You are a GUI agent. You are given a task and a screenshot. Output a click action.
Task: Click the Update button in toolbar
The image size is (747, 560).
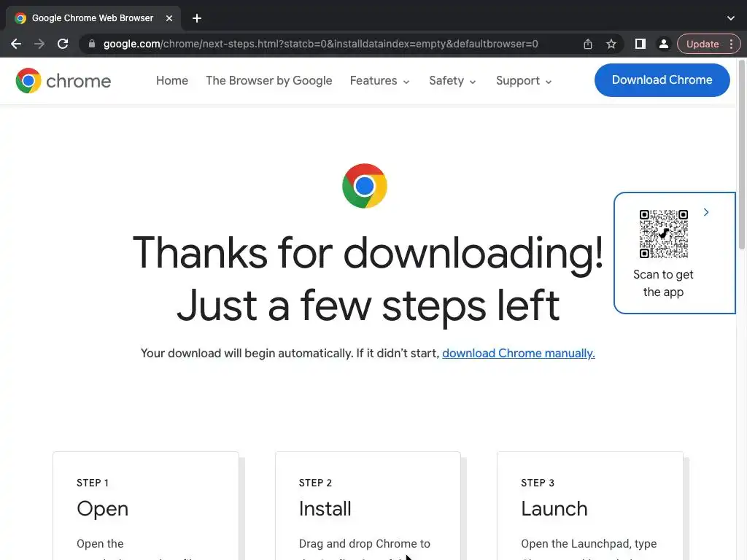pos(703,44)
